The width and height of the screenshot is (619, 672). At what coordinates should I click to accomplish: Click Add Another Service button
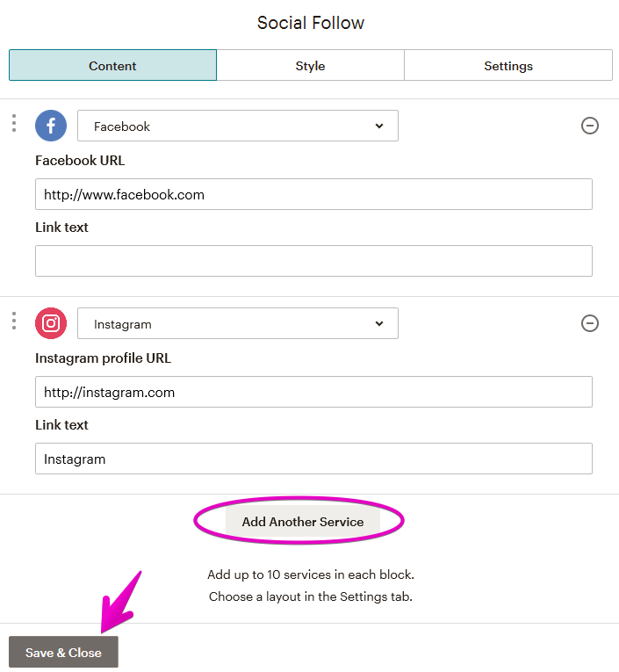303,522
